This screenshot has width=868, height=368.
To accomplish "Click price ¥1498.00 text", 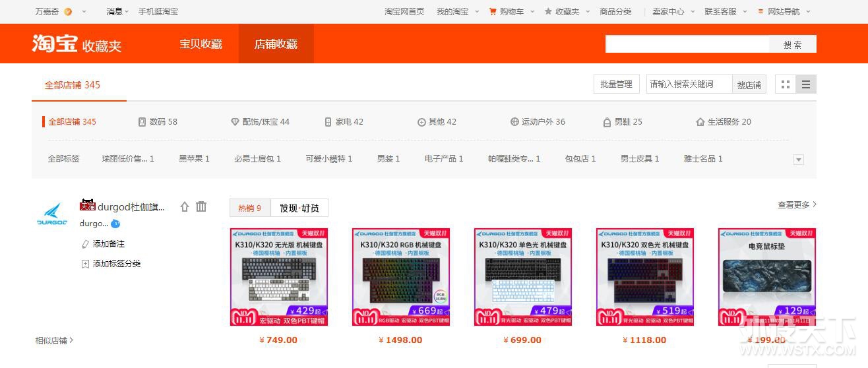I will pyautogui.click(x=400, y=340).
